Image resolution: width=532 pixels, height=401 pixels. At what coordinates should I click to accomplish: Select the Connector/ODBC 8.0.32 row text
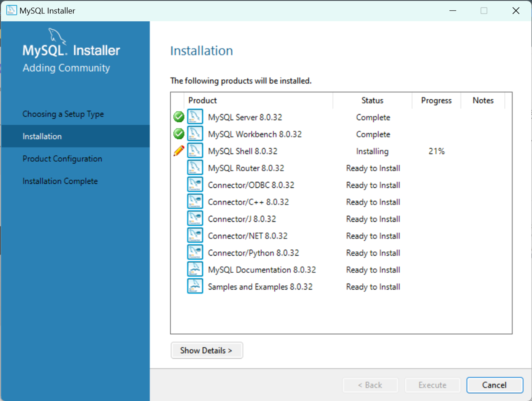coord(251,185)
